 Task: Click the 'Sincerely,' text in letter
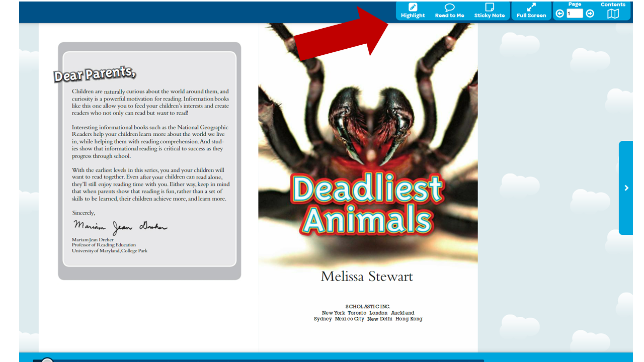(84, 213)
